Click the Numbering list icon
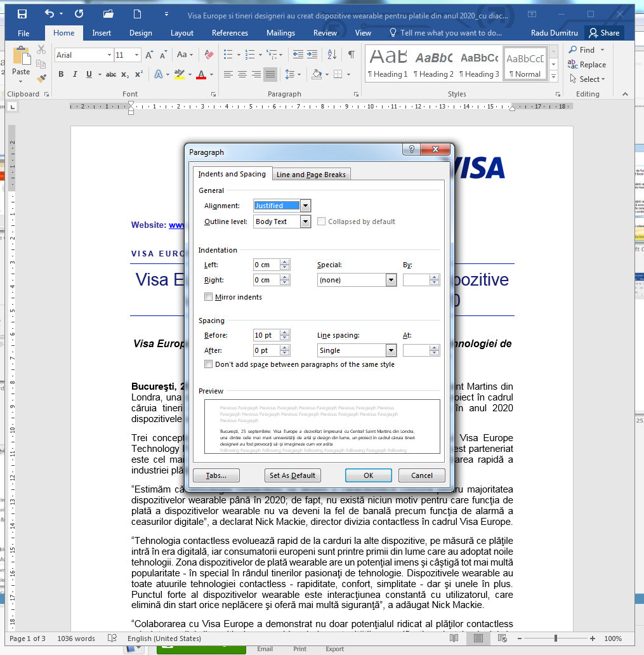 (250, 55)
